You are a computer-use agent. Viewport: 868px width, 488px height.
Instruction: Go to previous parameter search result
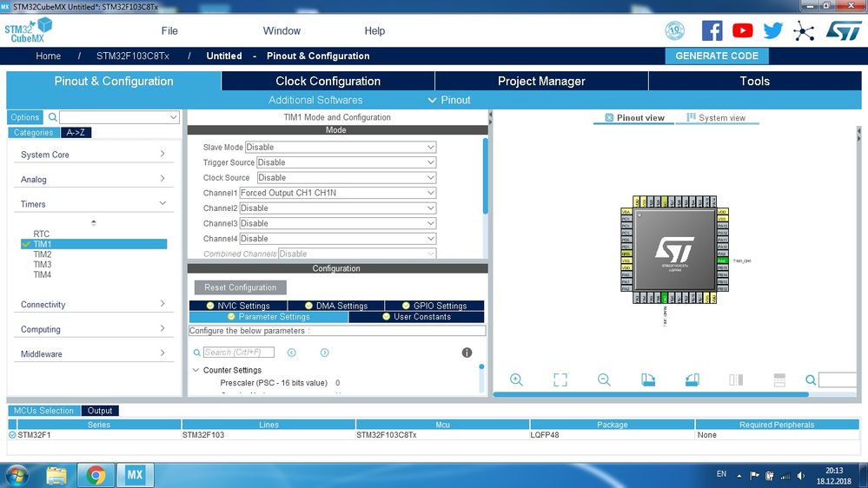coord(292,353)
